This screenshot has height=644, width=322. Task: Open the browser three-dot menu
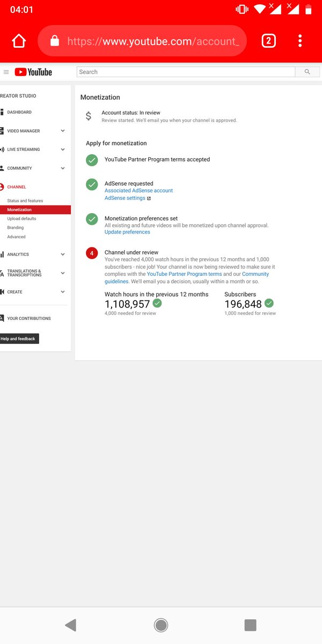tap(300, 41)
